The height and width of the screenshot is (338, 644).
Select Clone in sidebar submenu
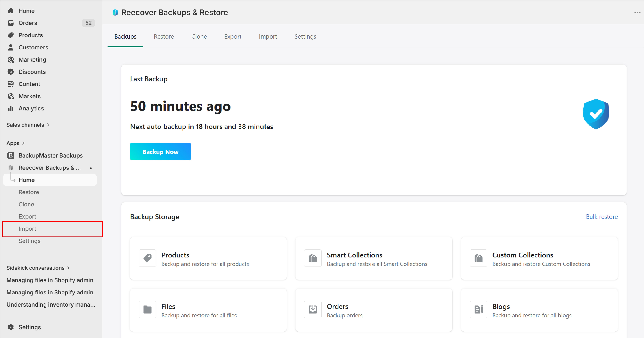tap(50, 204)
